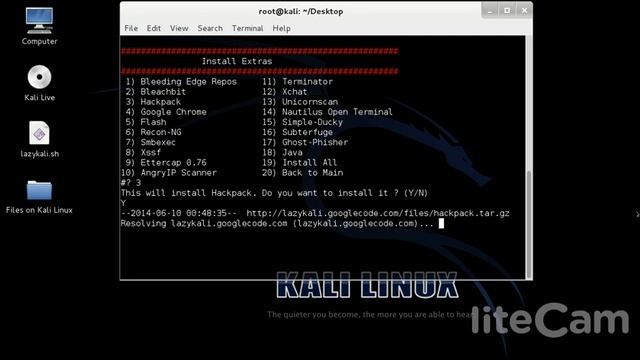Image resolution: width=640 pixels, height=360 pixels.
Task: Select the Kali Live disc icon
Action: (39, 77)
